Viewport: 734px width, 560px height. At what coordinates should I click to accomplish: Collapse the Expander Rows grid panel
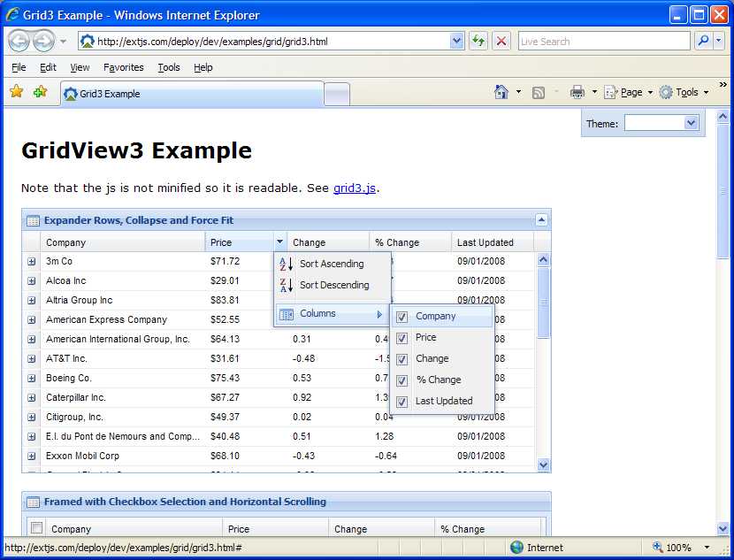[541, 220]
